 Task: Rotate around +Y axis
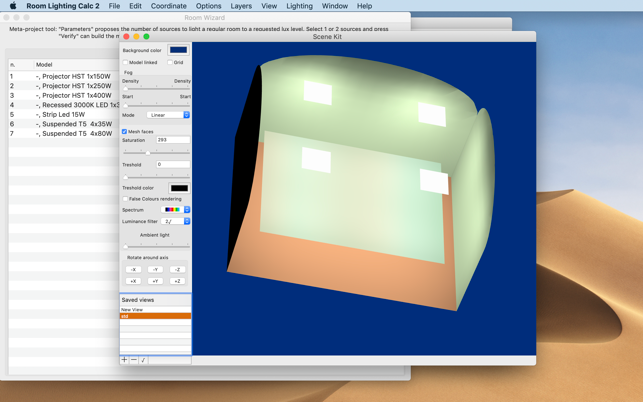[x=155, y=281]
